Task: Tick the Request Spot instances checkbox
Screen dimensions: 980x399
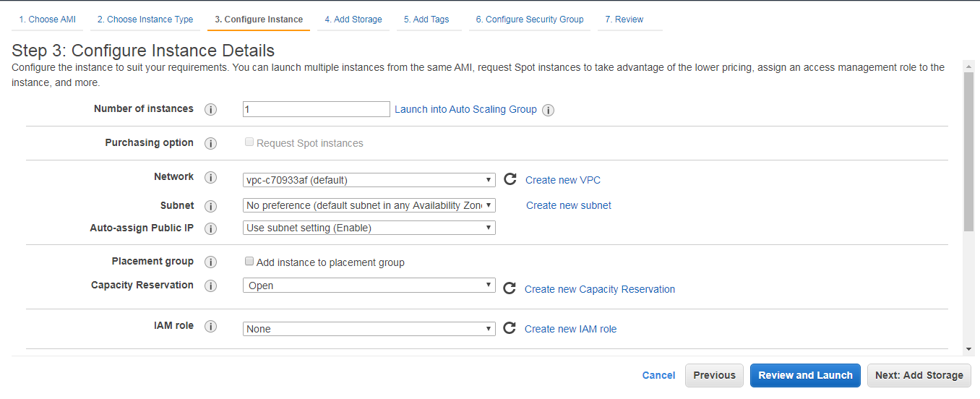Action: click(249, 142)
